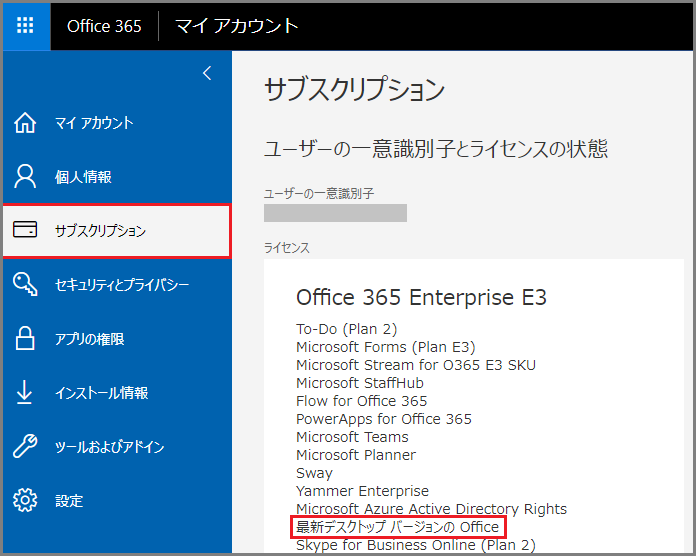Click the PowerApps for Office 365 entry

[384, 419]
